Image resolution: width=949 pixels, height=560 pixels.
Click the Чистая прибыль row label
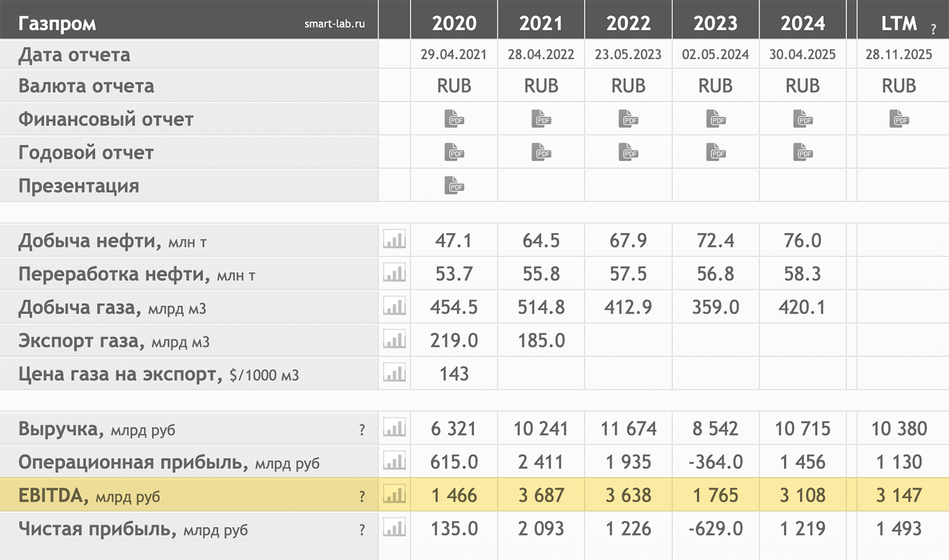click(133, 529)
